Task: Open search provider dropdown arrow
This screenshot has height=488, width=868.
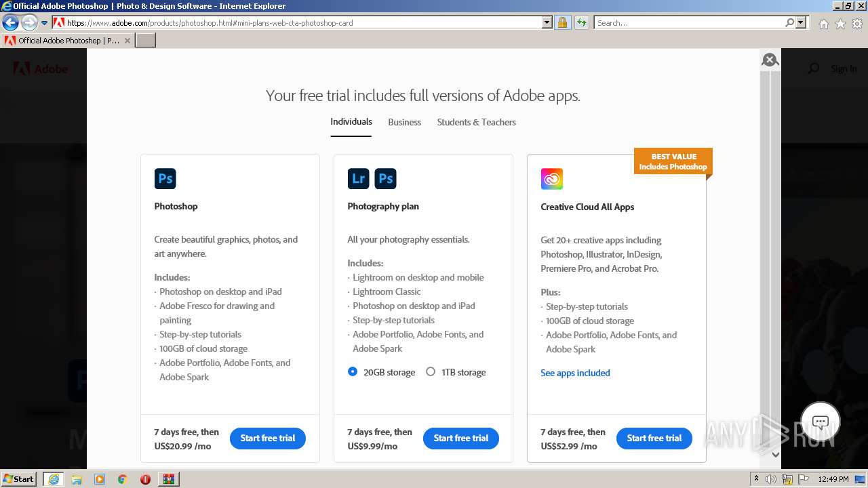Action: coord(801,22)
